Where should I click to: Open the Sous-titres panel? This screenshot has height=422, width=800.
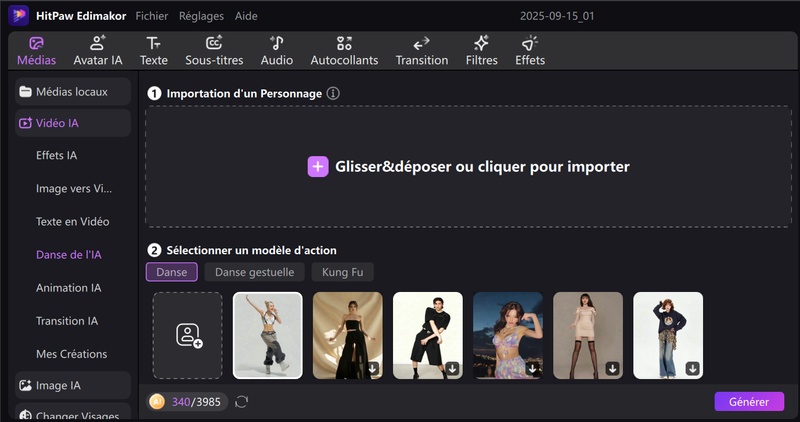tap(214, 51)
